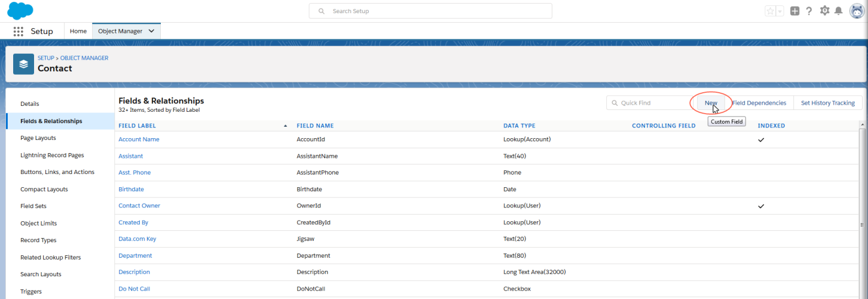Switch to the Home tab
This screenshot has height=299, width=868.
tap(78, 31)
